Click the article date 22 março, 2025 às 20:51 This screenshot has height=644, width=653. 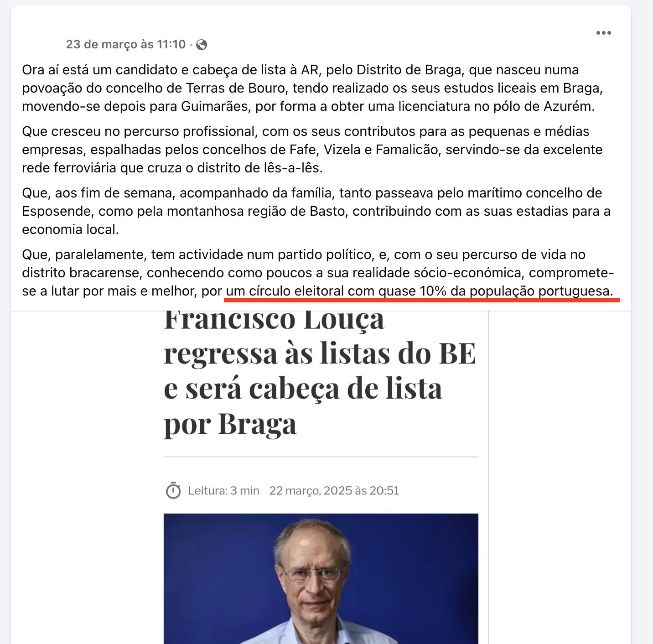click(x=334, y=490)
